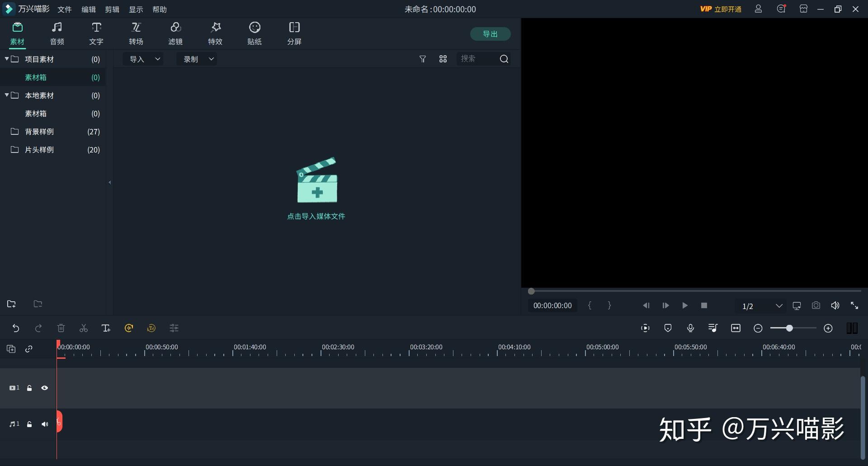Open the 编辑 menu
This screenshot has width=868, height=466.
tap(89, 9)
